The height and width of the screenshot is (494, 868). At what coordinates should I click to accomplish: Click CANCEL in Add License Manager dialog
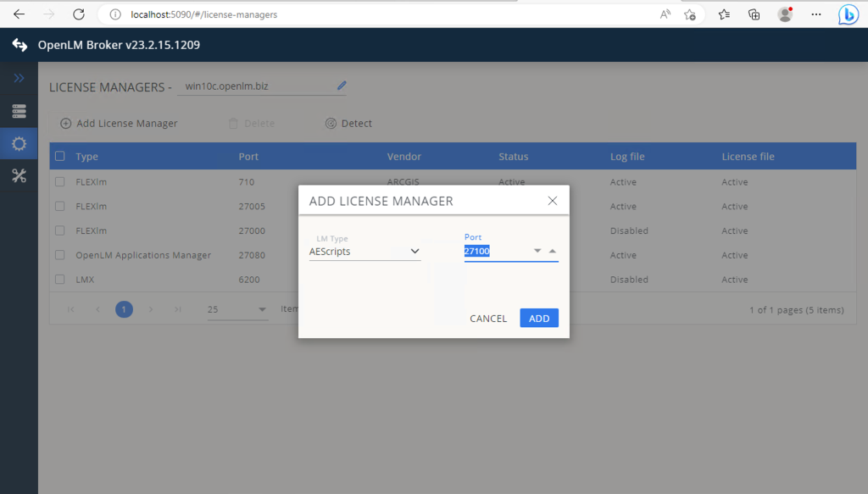(x=487, y=319)
